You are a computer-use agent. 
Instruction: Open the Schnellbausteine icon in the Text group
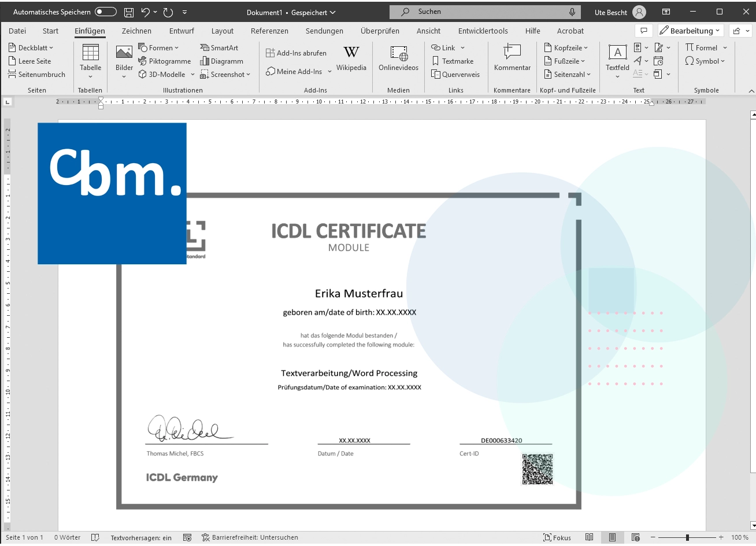point(638,47)
